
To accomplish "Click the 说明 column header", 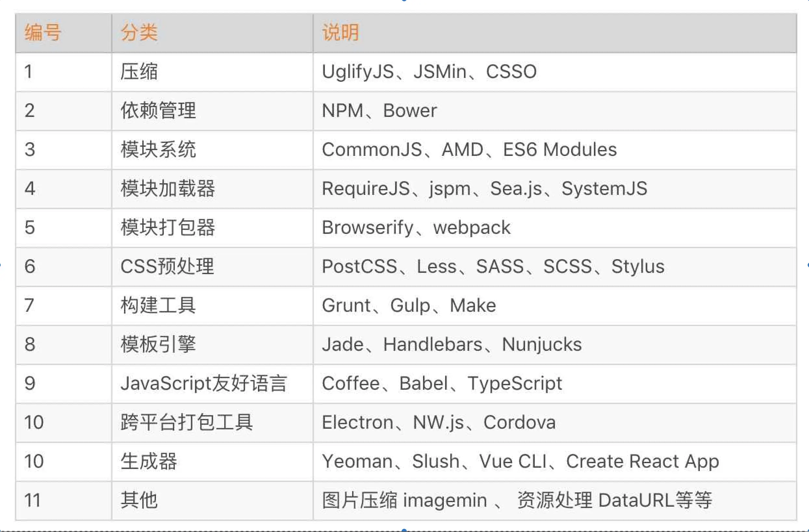I will [555, 33].
